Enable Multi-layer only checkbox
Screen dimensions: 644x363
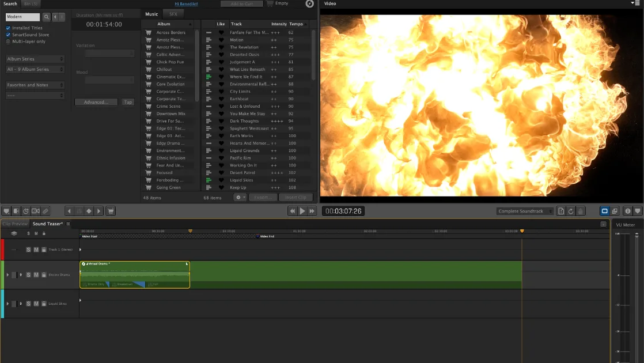[x=8, y=41]
